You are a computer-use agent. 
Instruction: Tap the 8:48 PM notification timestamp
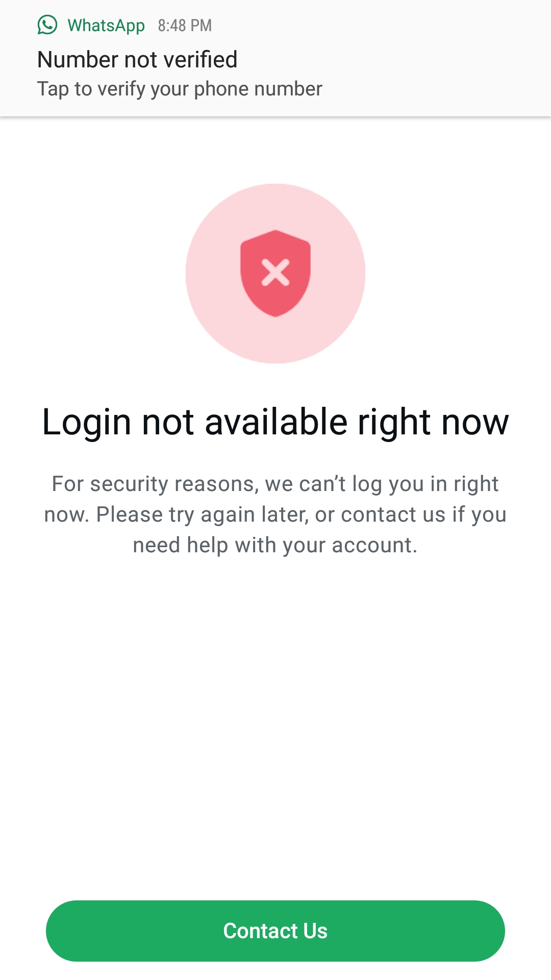185,26
